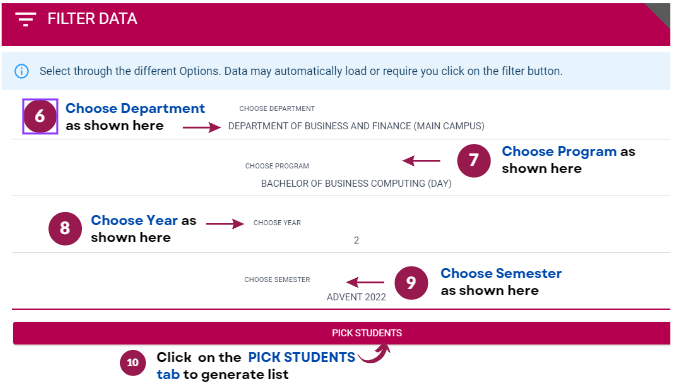Click the gray folded corner of header

pyautogui.click(x=658, y=15)
